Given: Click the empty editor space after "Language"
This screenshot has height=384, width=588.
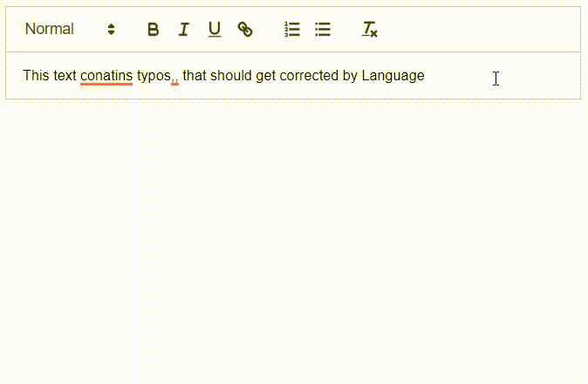Looking at the screenshot, I should [497, 76].
